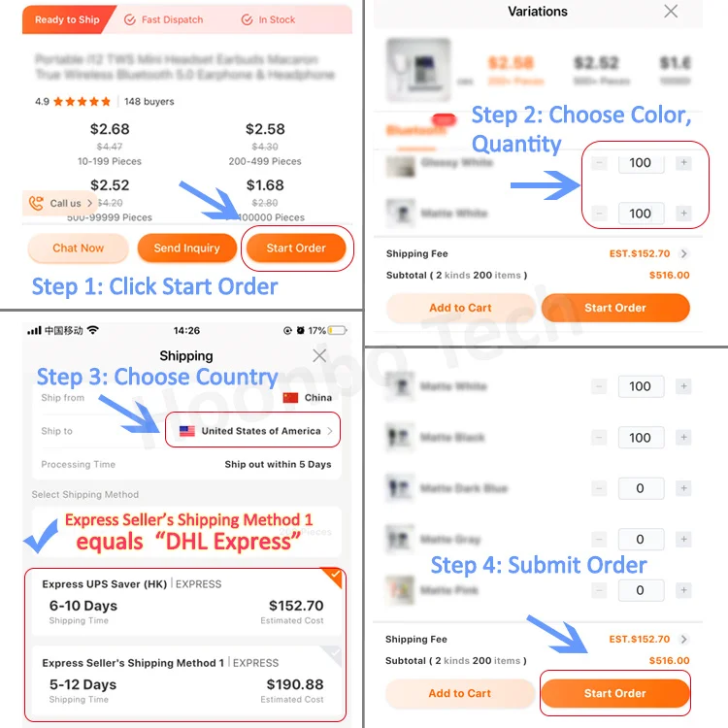The image size is (728, 728).
Task: Close the Variations panel with X
Action: coord(671,11)
